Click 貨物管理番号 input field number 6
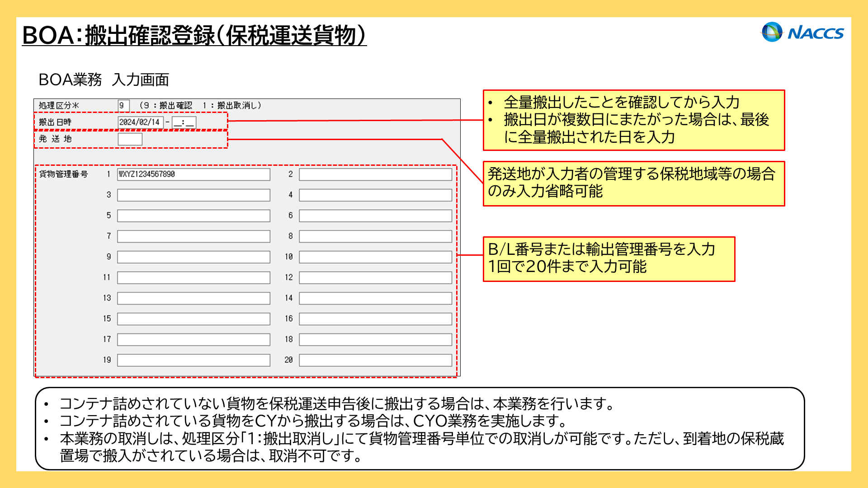The image size is (868, 488). click(x=376, y=216)
